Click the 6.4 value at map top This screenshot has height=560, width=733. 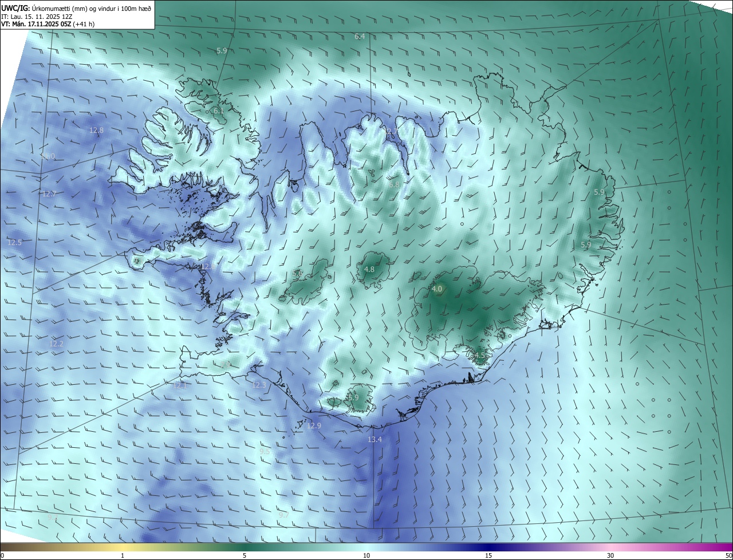tap(360, 37)
